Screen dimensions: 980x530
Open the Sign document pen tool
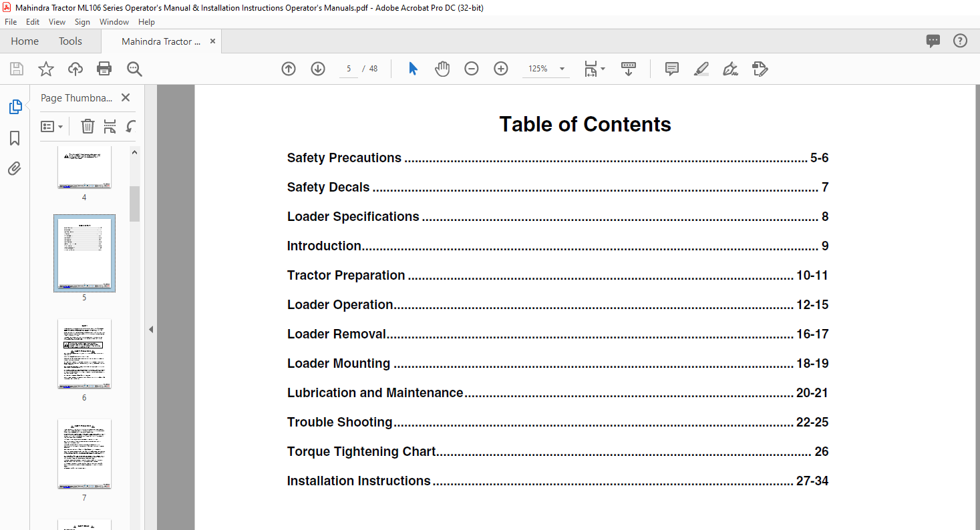click(x=730, y=69)
